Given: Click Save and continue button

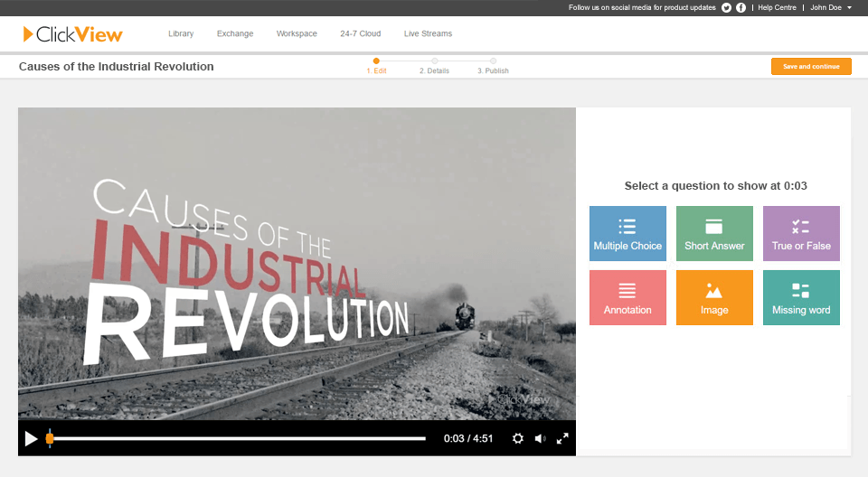Looking at the screenshot, I should click(811, 66).
